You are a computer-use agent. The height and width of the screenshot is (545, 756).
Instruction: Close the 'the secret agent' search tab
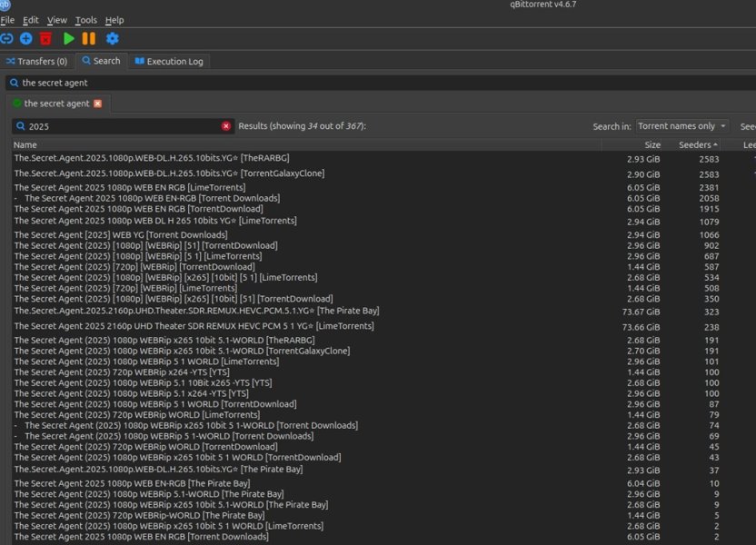click(98, 104)
